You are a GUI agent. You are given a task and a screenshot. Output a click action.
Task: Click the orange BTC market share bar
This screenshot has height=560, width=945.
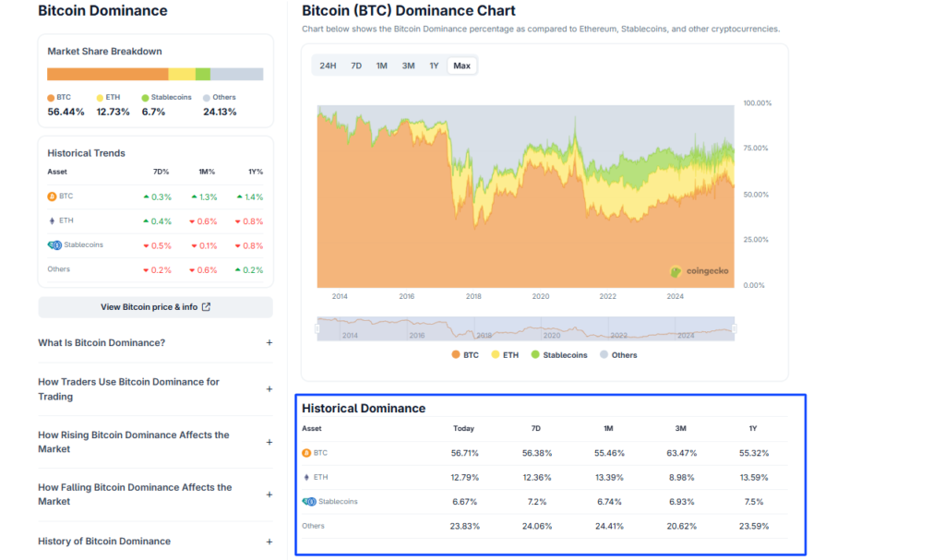click(107, 74)
